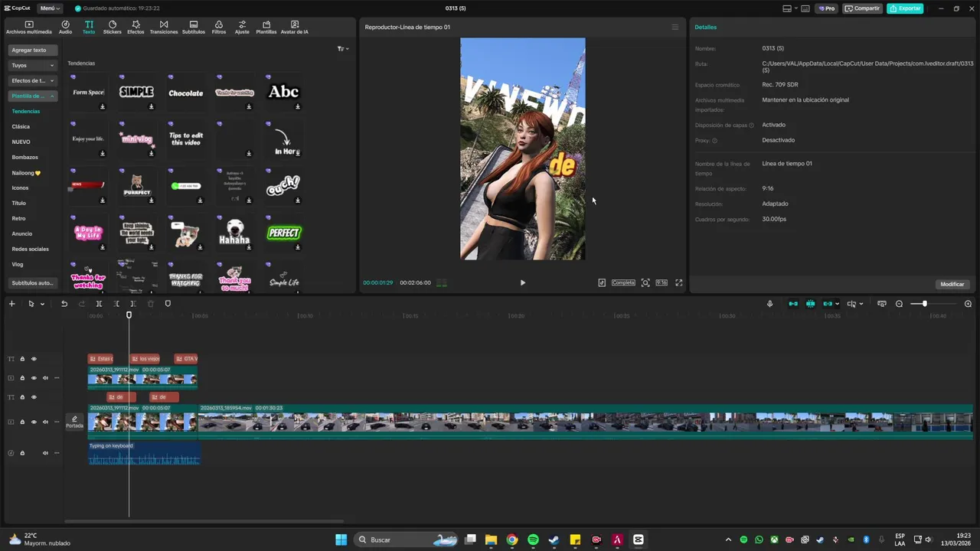Open the Filtros panel
980x551 pixels.
pyautogui.click(x=219, y=28)
